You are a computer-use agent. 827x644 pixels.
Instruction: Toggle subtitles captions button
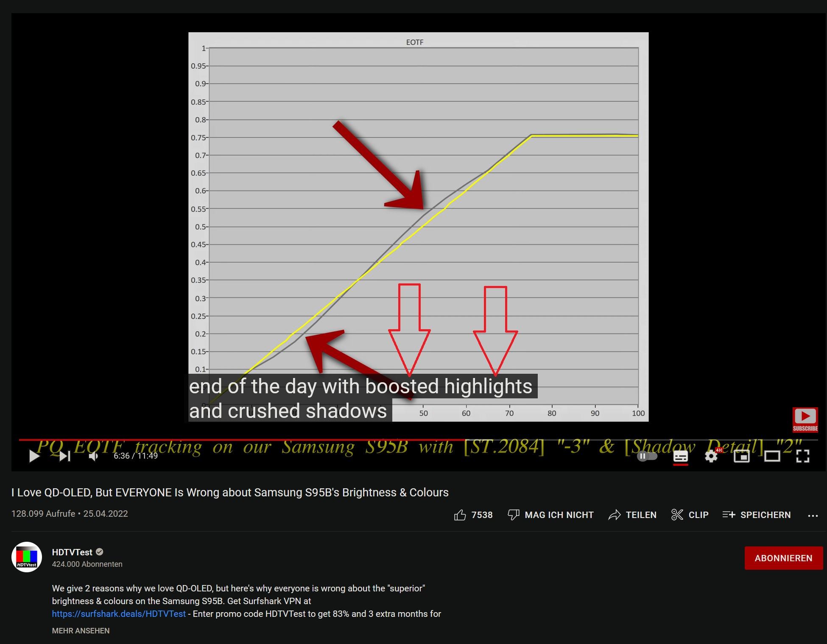pos(681,456)
